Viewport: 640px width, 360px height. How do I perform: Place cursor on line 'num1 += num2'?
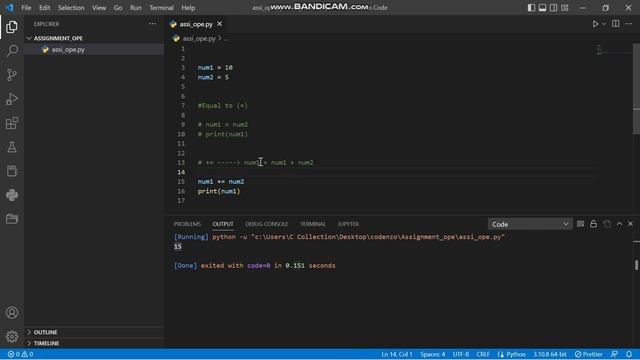pos(221,182)
